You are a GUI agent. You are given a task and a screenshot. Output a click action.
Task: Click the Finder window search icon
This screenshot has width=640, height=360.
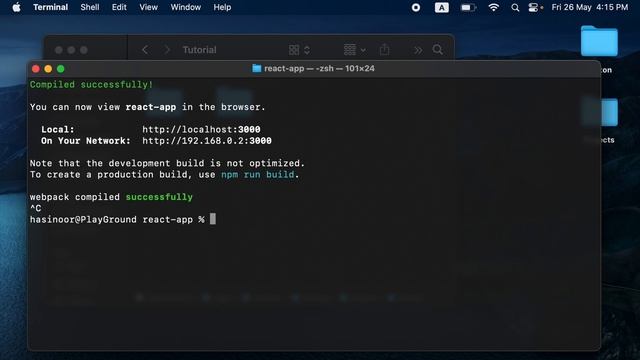[x=438, y=50]
